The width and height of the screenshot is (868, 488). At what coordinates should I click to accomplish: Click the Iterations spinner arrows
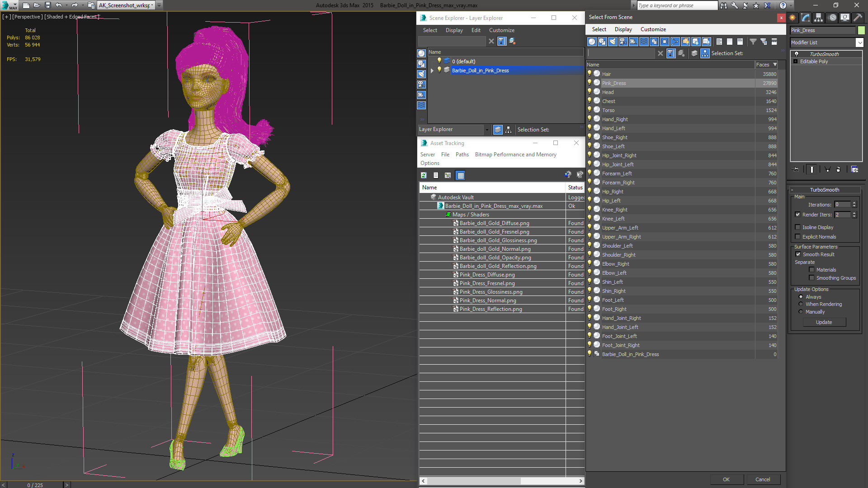click(854, 205)
